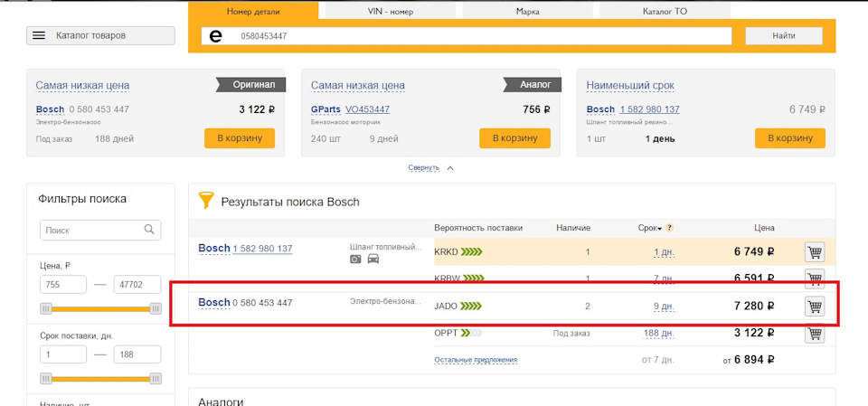The image size is (868, 406).
Task: Switch to Номер детали tab
Action: tap(253, 11)
